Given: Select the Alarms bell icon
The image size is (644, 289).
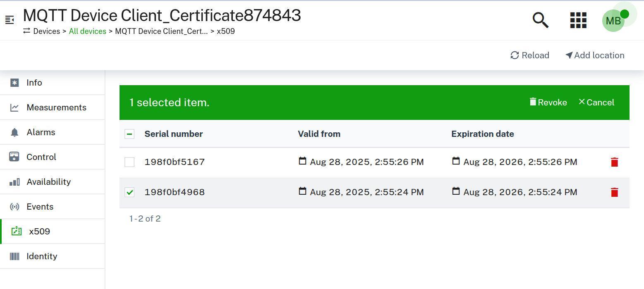Looking at the screenshot, I should [14, 132].
